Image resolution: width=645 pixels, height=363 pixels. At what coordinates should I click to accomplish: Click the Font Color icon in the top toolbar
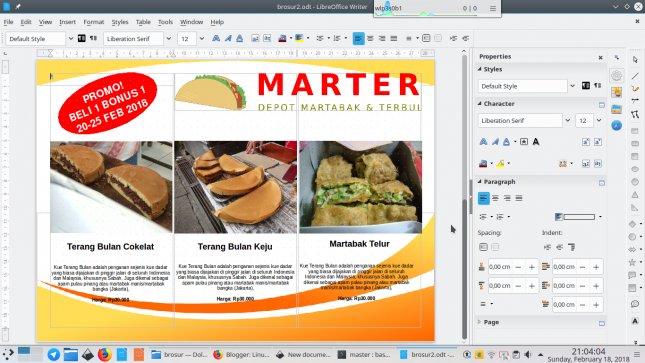pos(282,38)
